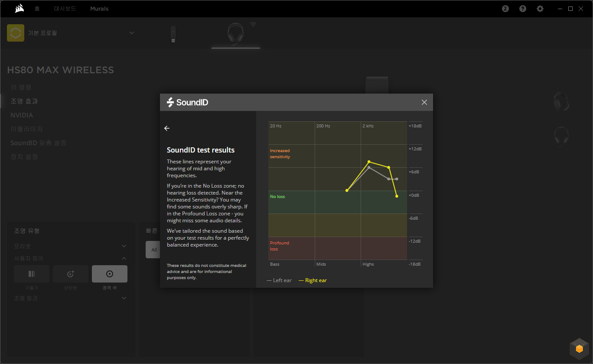Screen dimensions: 593x364
Task: Select the USB wireless dongle device
Action: tap(173, 34)
